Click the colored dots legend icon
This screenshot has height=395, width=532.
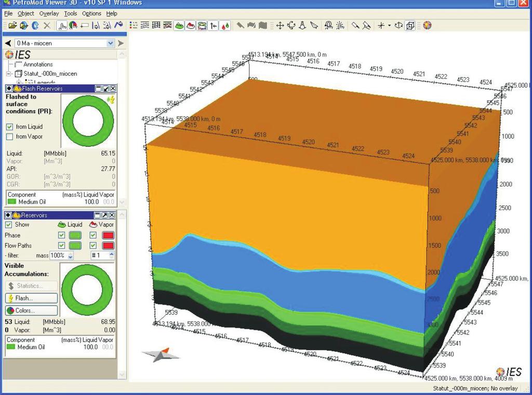[x=134, y=25]
